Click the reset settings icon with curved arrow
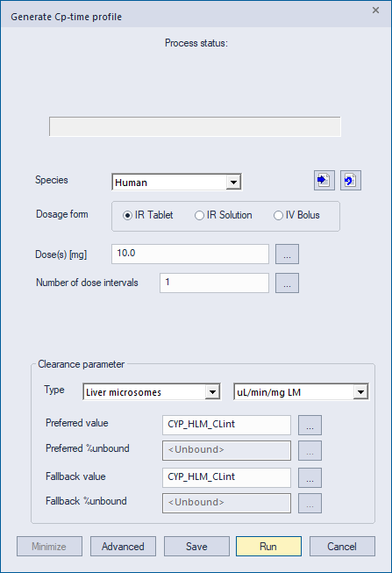The width and height of the screenshot is (392, 573). (x=351, y=181)
